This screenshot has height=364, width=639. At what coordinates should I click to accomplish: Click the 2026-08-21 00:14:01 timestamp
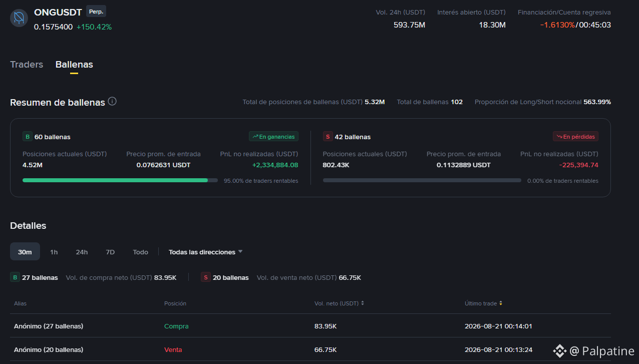(498, 326)
